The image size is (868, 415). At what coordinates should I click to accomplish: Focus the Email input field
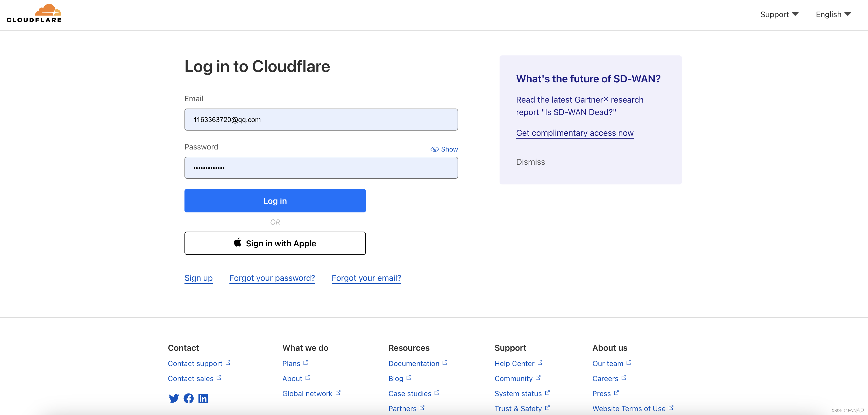(321, 120)
